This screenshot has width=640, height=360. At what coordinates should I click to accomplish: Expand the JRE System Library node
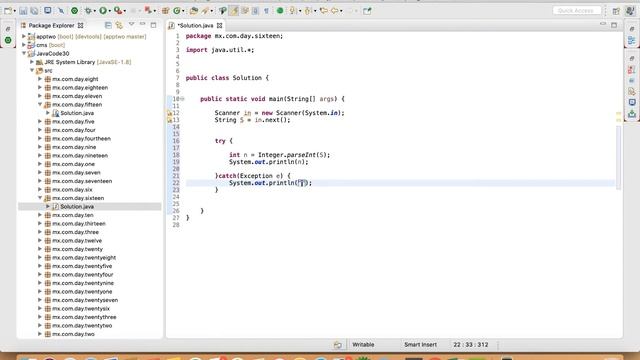coord(32,62)
